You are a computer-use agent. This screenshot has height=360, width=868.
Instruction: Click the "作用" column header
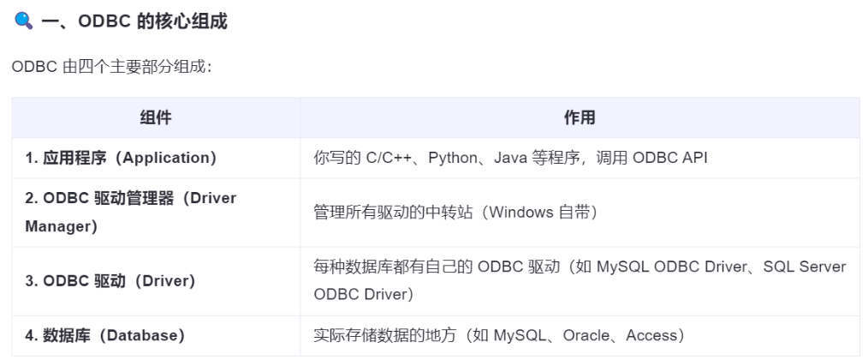tap(580, 117)
